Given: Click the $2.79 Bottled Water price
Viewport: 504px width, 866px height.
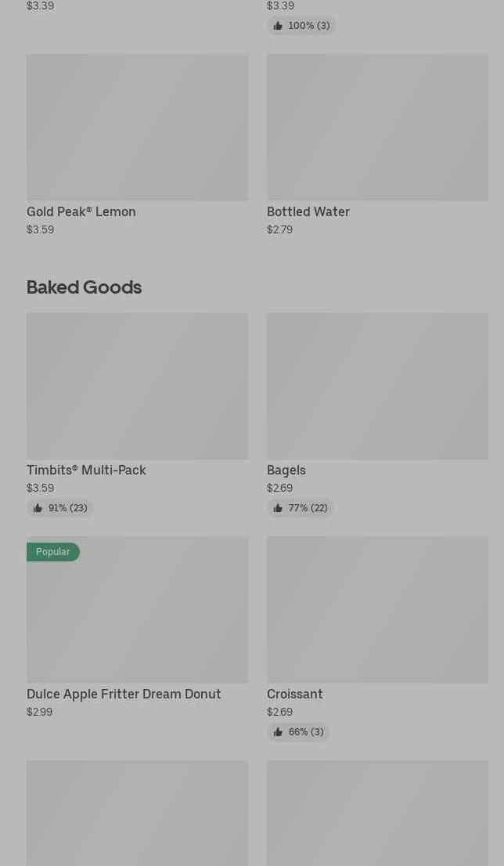Looking at the screenshot, I should (279, 229).
